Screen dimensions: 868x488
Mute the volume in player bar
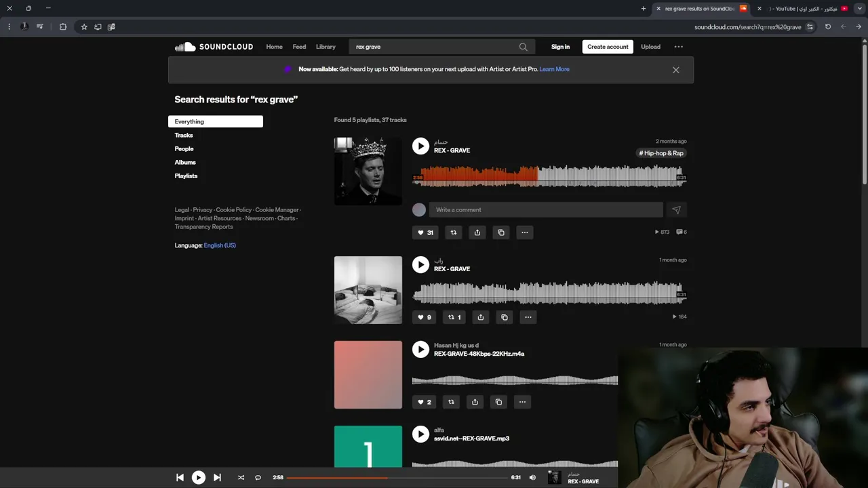(x=532, y=478)
